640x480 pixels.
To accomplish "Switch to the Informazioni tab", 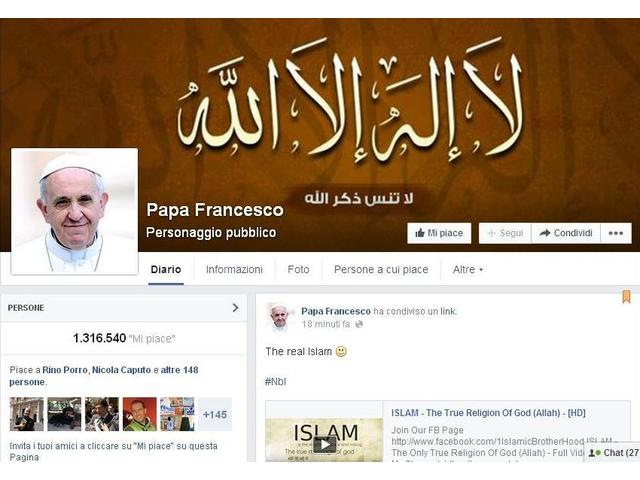I will [234, 269].
